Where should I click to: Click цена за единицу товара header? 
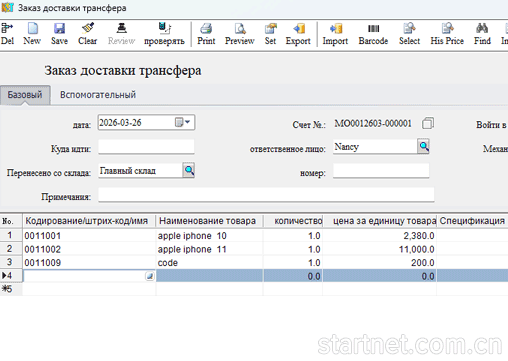tap(380, 221)
